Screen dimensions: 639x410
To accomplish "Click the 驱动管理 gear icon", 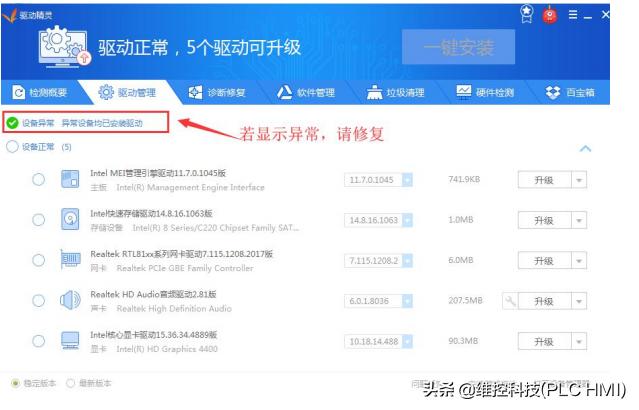I will (x=106, y=93).
